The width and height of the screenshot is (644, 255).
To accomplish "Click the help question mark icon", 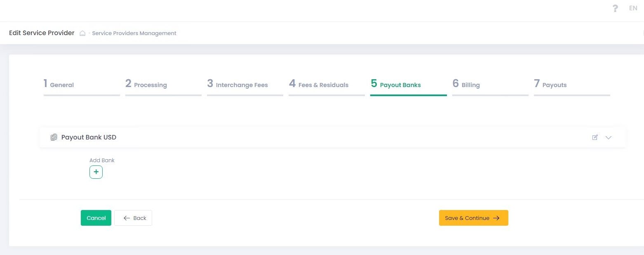I will click(x=615, y=8).
